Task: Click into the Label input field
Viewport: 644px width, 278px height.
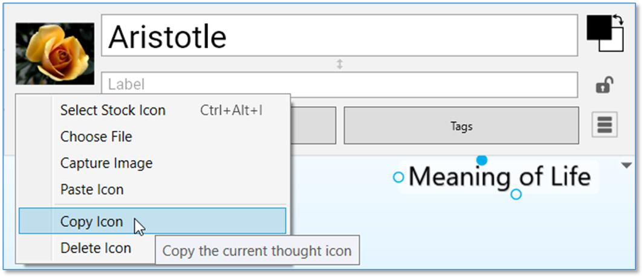Action: [x=339, y=85]
